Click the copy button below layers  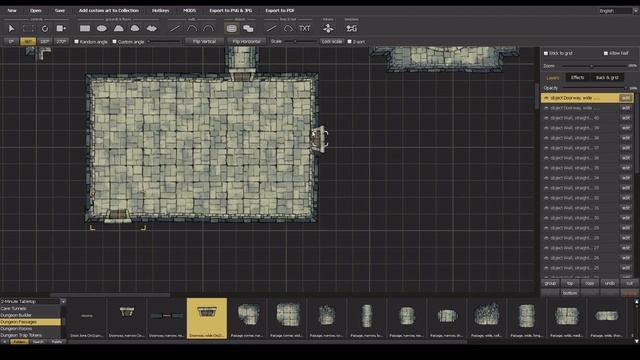pos(589,283)
